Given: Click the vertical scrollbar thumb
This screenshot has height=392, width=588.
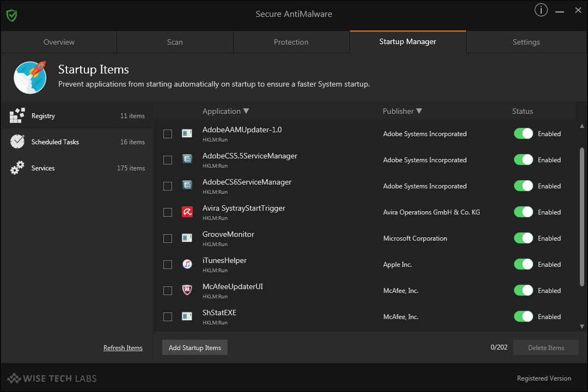Looking at the screenshot, I should point(581,217).
